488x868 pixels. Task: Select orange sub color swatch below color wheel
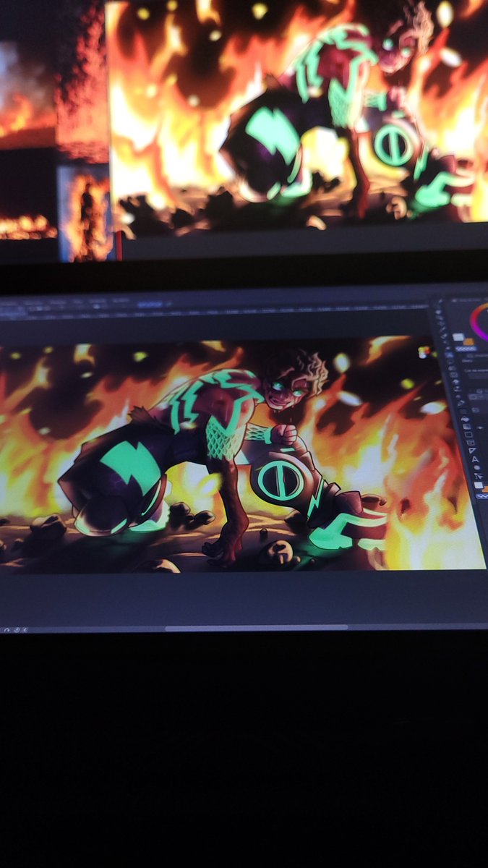coord(468,341)
